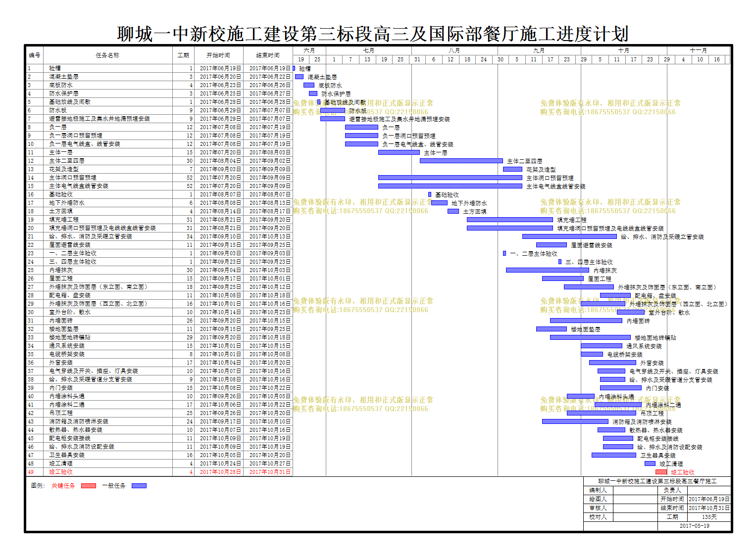Select the 六月 month header on timeline
This screenshot has height=556, width=756.
pyautogui.click(x=309, y=50)
